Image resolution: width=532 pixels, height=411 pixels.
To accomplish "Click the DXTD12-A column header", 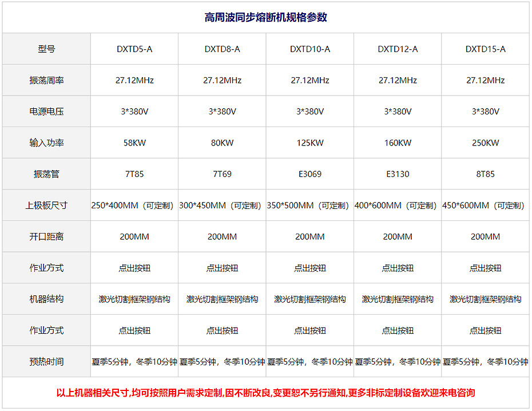I will pyautogui.click(x=398, y=49).
